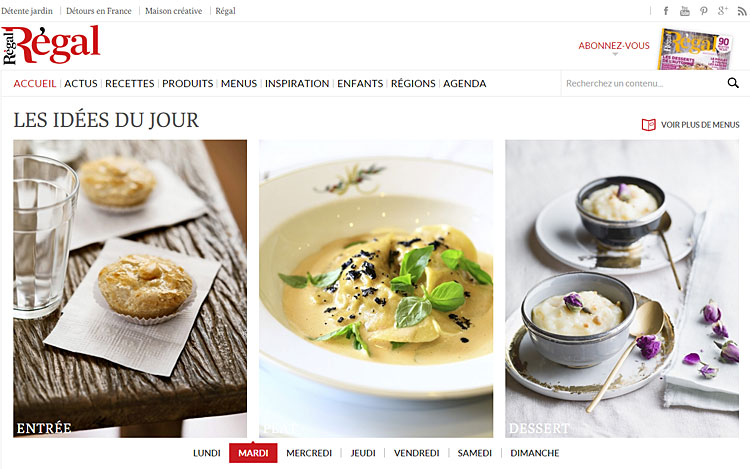
Task: Switch to the Vendredi day tab
Action: tap(417, 453)
